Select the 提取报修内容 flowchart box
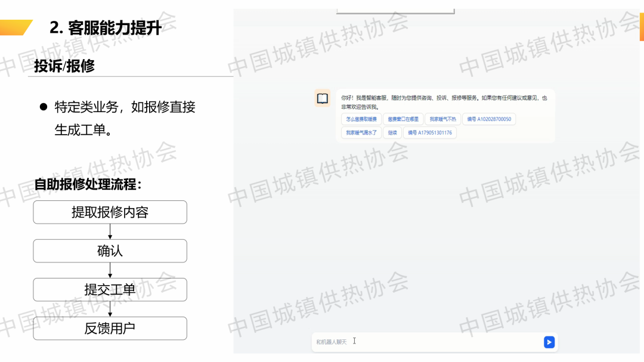Image resolution: width=644 pixels, height=362 pixels. tap(110, 212)
